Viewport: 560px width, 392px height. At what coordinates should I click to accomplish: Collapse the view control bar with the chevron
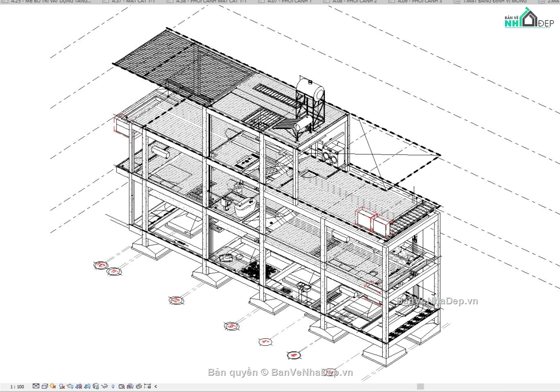click(x=155, y=386)
